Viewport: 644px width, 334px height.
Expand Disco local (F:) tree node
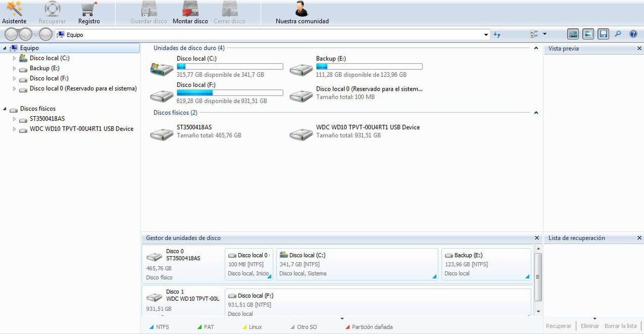[x=14, y=78]
